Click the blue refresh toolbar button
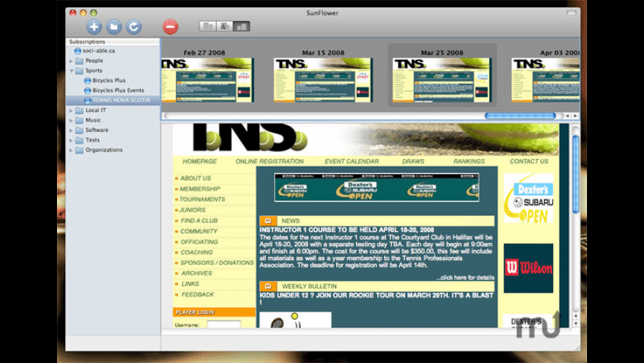644x363 pixels. click(133, 27)
